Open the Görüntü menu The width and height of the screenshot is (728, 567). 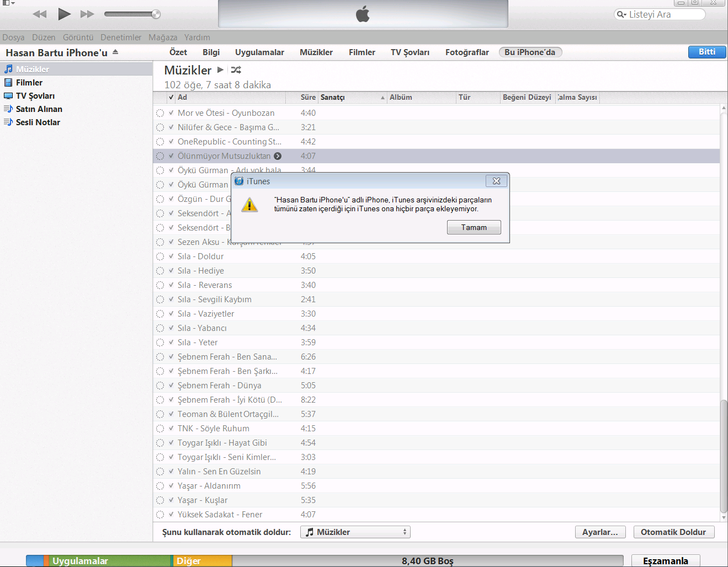(78, 38)
